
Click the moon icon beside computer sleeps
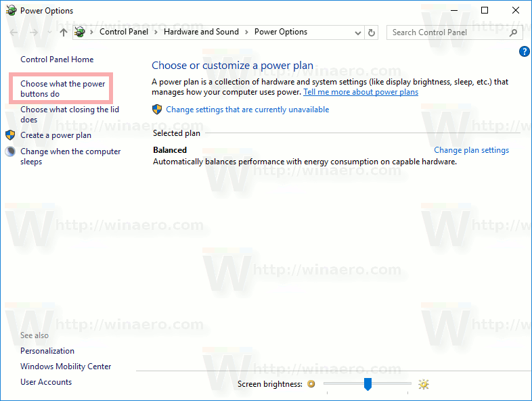(10, 151)
